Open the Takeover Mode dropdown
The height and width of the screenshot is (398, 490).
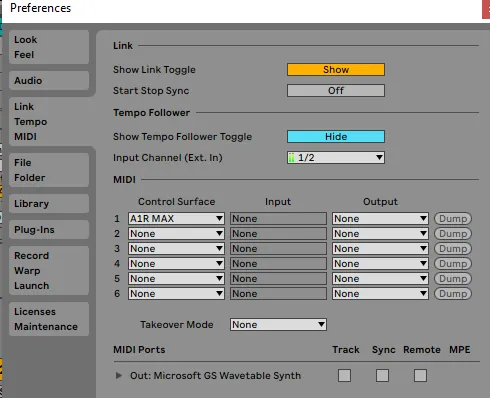278,324
